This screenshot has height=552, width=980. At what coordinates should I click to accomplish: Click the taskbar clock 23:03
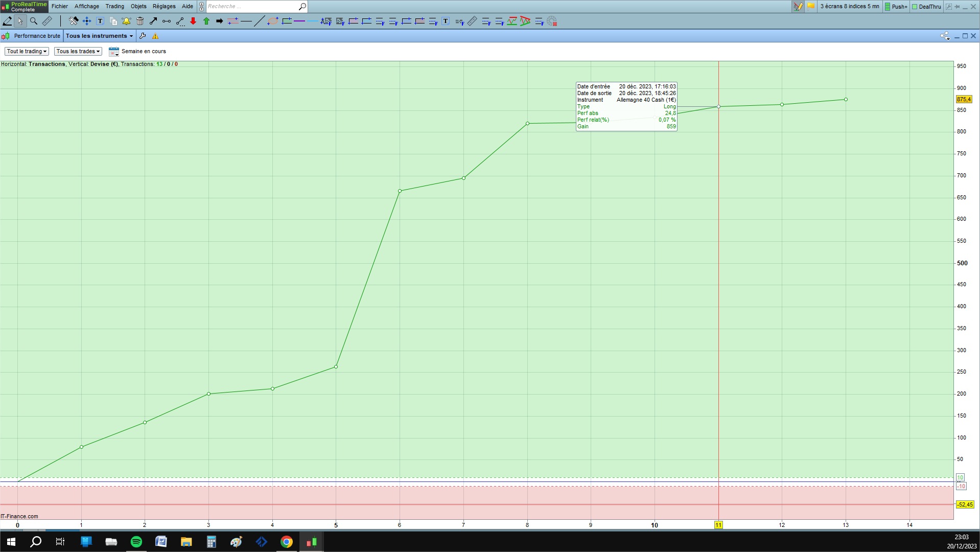point(962,537)
